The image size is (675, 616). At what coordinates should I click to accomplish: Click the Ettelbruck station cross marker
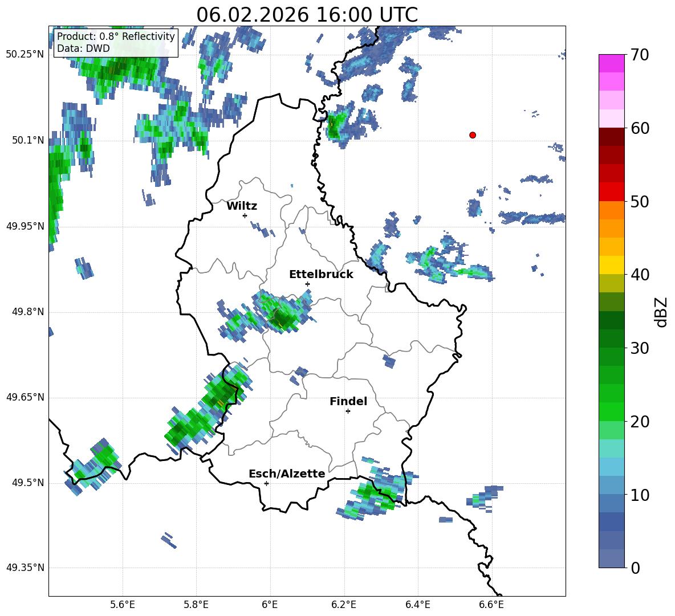[x=307, y=284]
